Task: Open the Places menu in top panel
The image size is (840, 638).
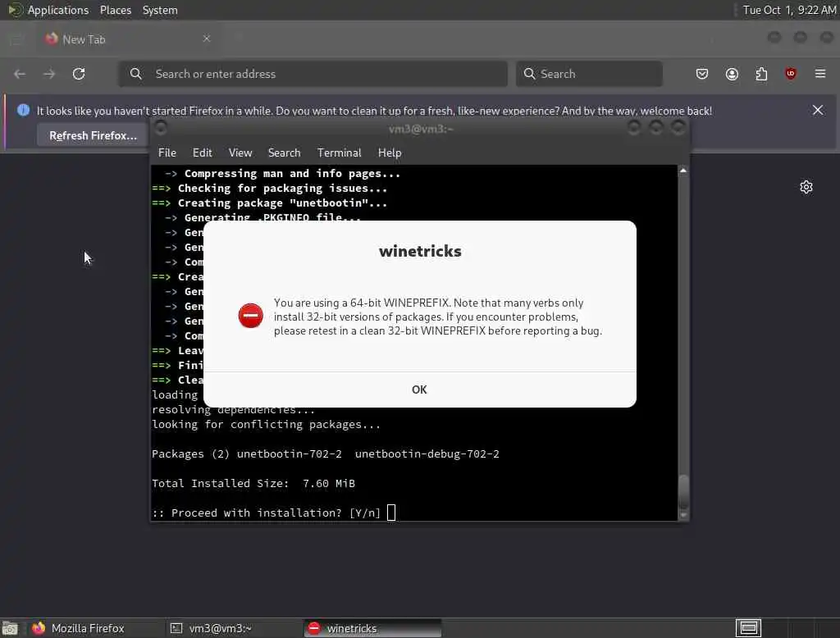Action: coord(115,10)
